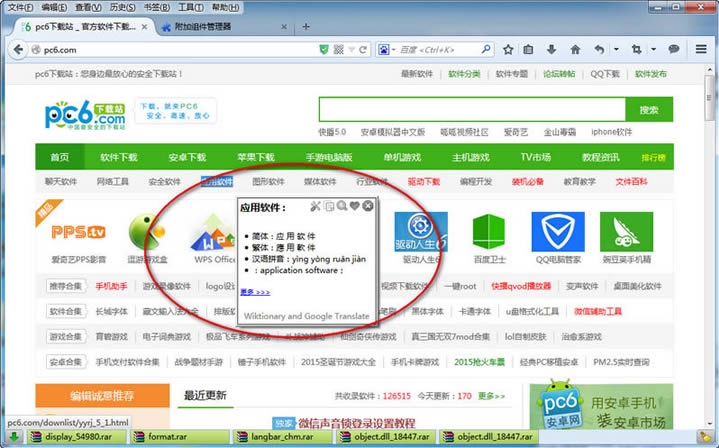The image size is (719, 448).
Task: Expand the dropdown next to crop icon
Action: [x=653, y=49]
